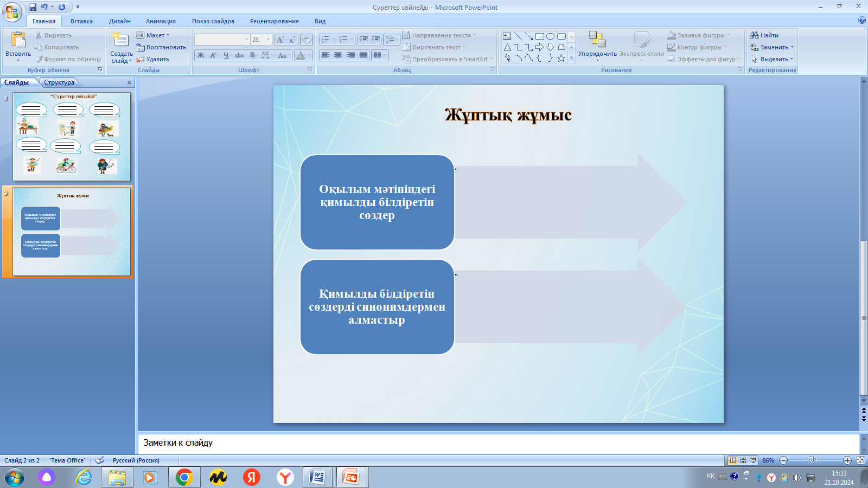Toggle Normal view button in status bar

(733, 460)
